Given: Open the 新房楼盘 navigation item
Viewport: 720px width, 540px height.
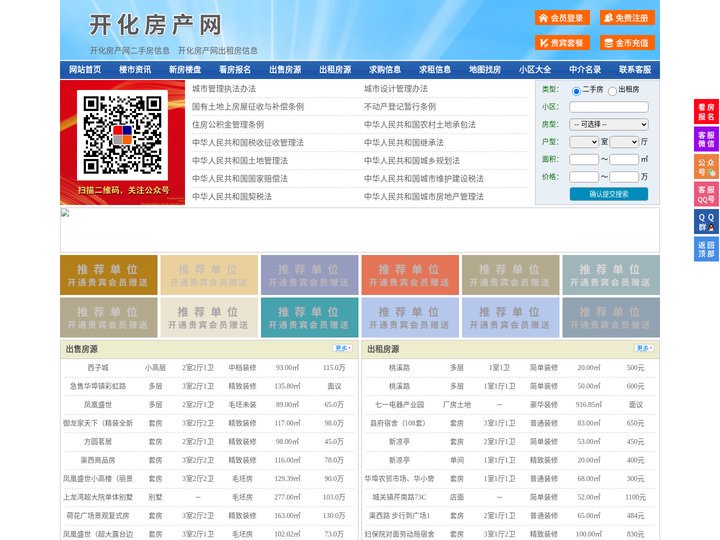Looking at the screenshot, I should [x=185, y=70].
